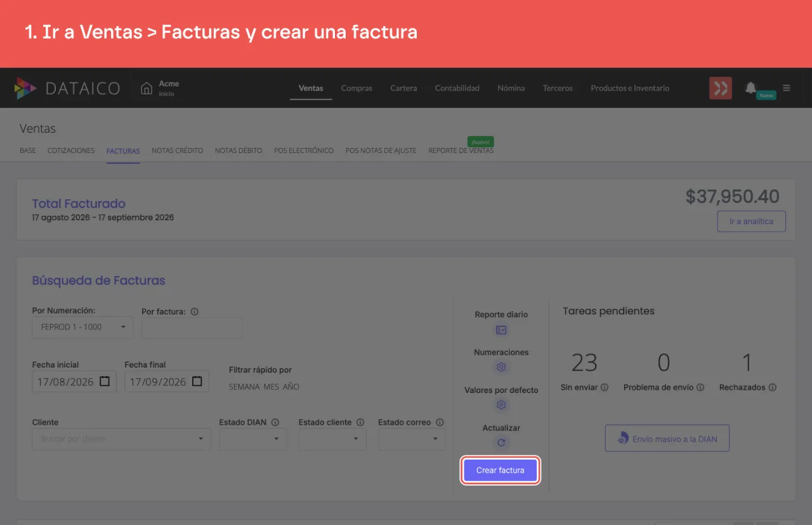The image size is (812, 525).
Task: Open the Acme home icon
Action: 147,88
